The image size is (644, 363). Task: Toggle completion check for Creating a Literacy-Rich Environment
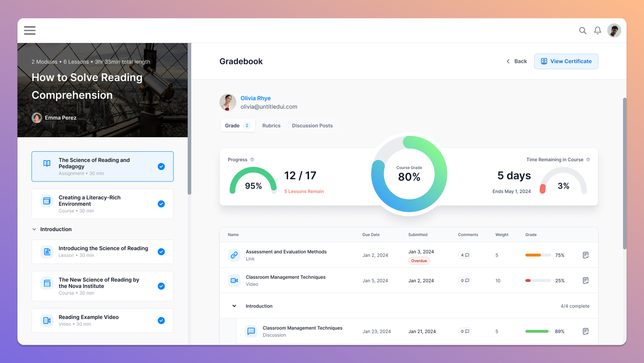click(x=161, y=204)
